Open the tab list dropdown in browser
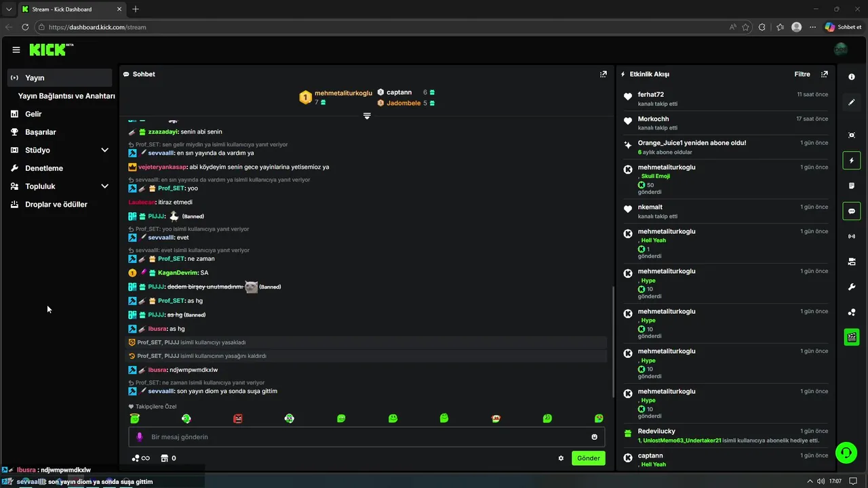 pyautogui.click(x=9, y=9)
